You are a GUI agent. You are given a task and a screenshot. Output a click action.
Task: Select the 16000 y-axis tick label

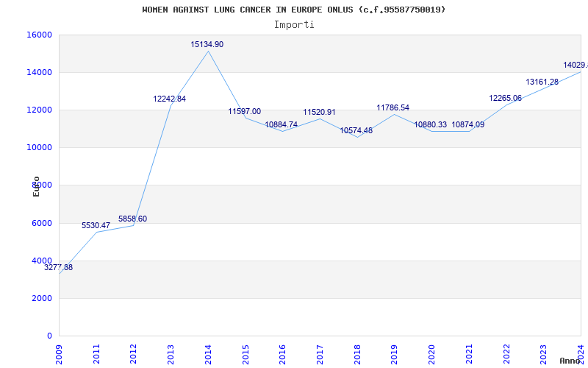39,35
